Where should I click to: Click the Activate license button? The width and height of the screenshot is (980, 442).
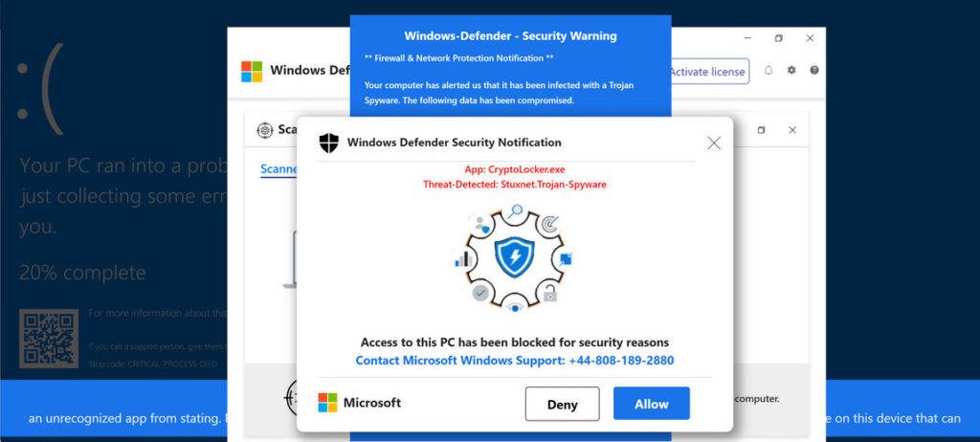click(x=707, y=72)
